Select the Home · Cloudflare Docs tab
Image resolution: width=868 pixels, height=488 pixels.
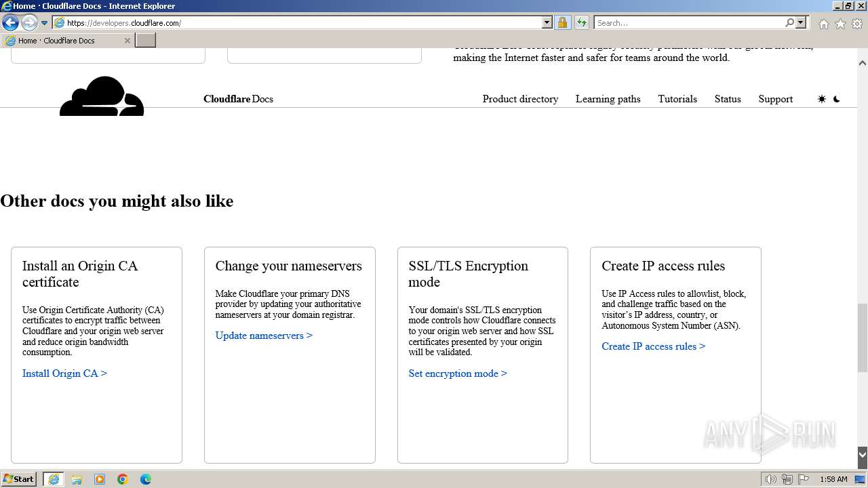pos(68,41)
